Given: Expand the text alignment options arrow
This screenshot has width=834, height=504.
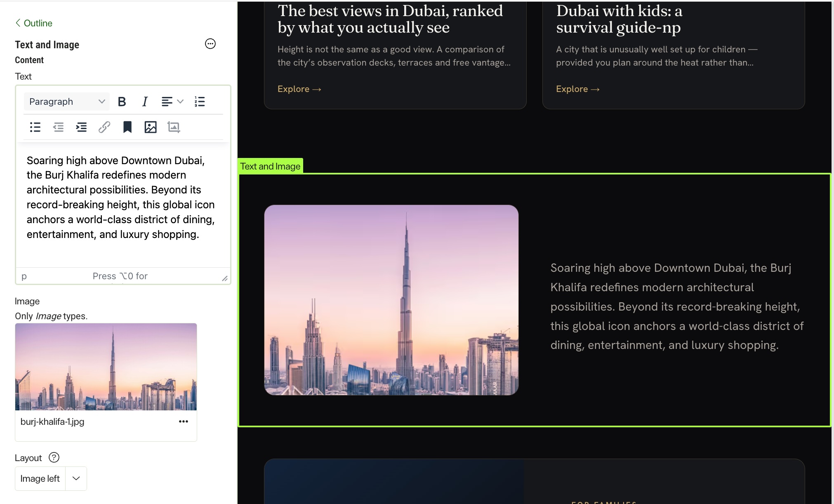Looking at the screenshot, I should tap(180, 101).
